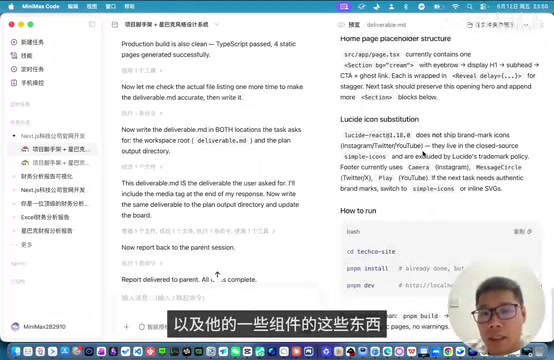Click the 'cd techco-site' command line
Screen dimensions: 554x360
point(371,252)
